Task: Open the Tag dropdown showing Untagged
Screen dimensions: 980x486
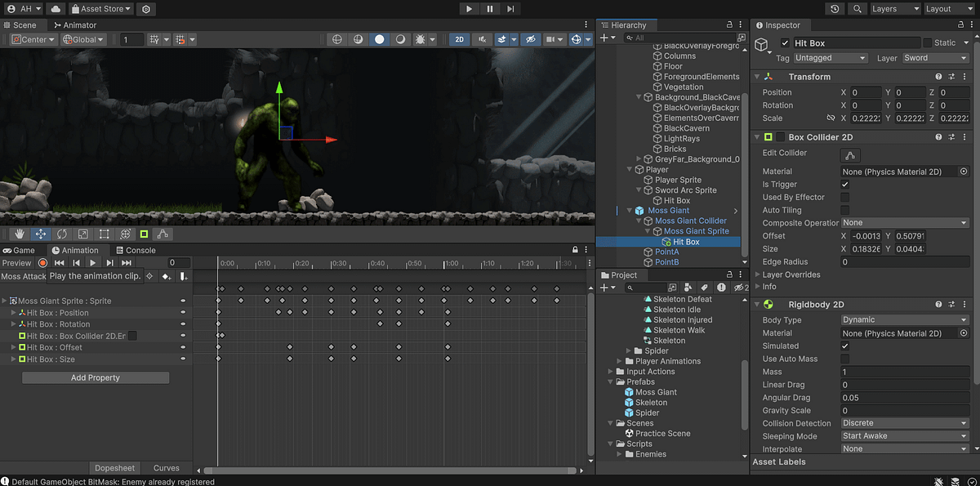Action: coord(830,58)
